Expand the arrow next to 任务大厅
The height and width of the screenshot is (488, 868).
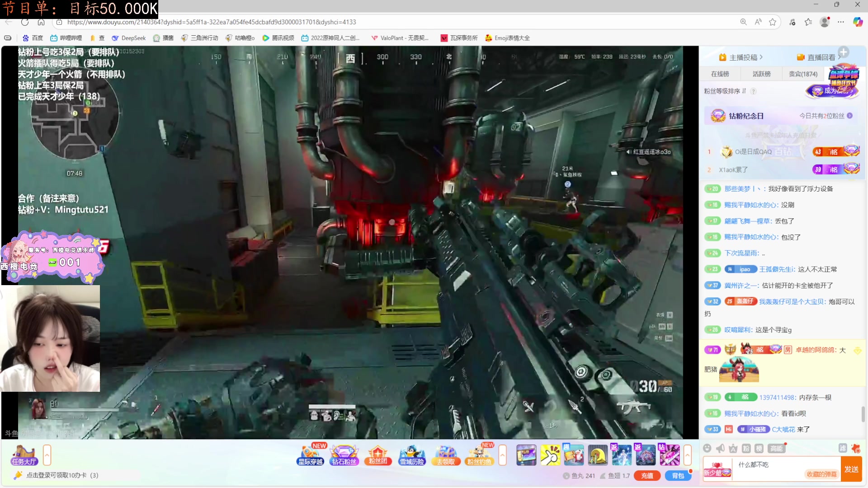coord(47,455)
